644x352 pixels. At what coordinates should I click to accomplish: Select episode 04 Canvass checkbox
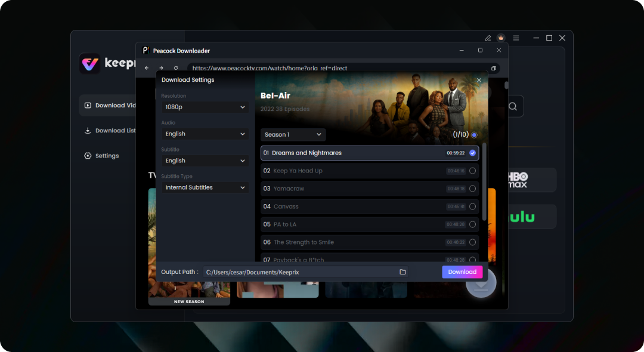coord(472,206)
